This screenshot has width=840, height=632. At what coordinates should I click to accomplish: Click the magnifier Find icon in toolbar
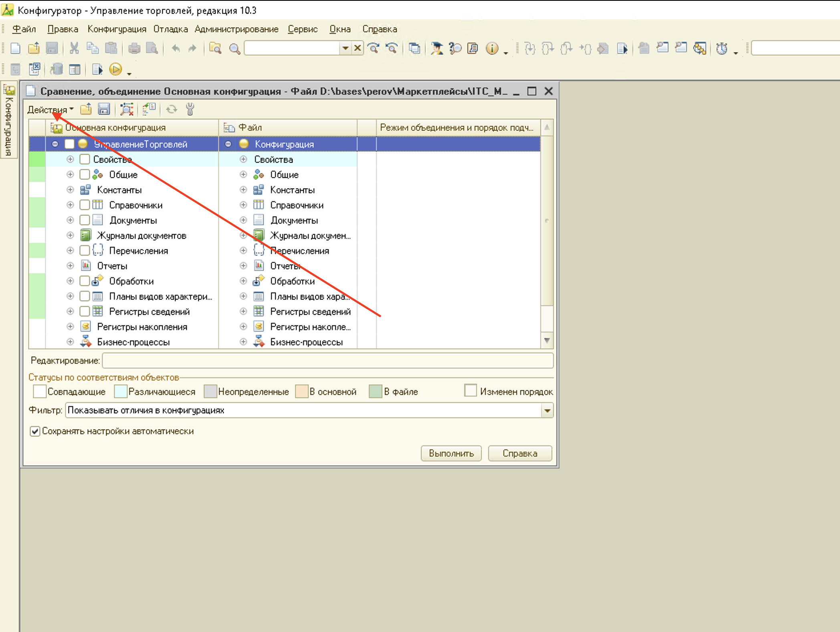pyautogui.click(x=234, y=48)
